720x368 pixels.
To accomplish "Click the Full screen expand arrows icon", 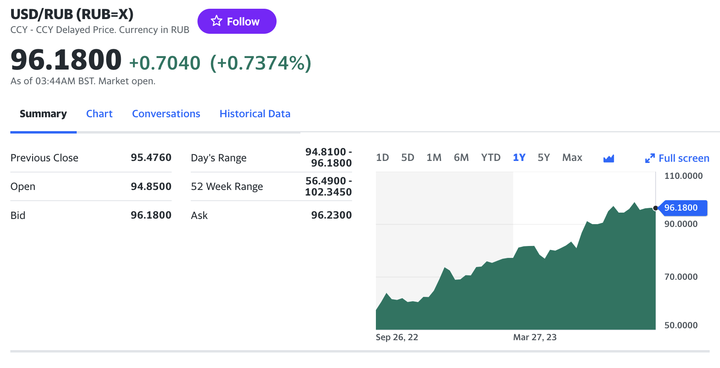I will pyautogui.click(x=650, y=159).
